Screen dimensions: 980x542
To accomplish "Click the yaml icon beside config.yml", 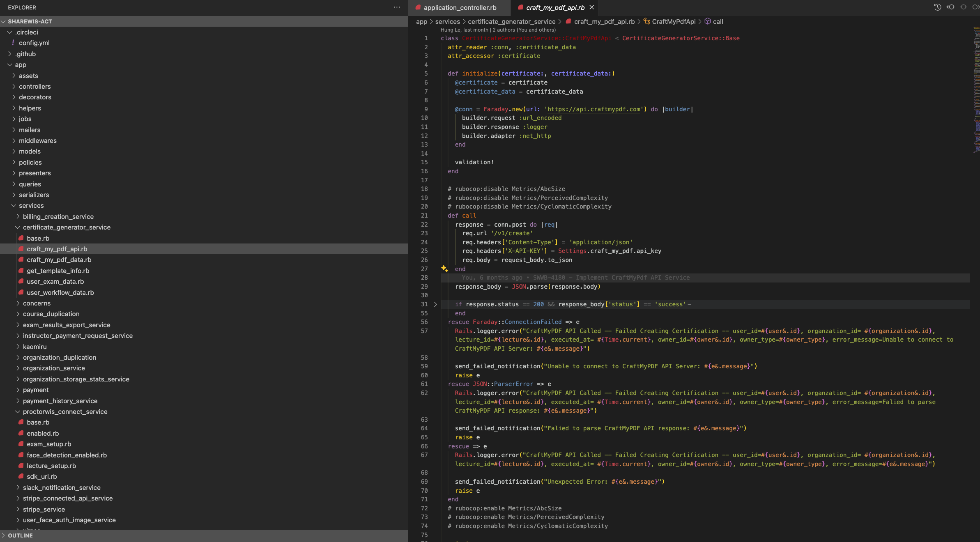I will [x=13, y=43].
